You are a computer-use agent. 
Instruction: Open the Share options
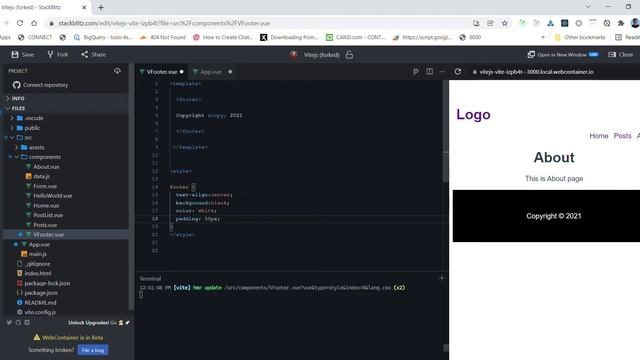(93, 54)
